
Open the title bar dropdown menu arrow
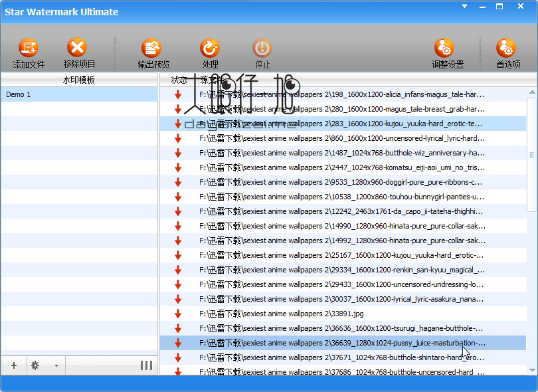(x=464, y=6)
